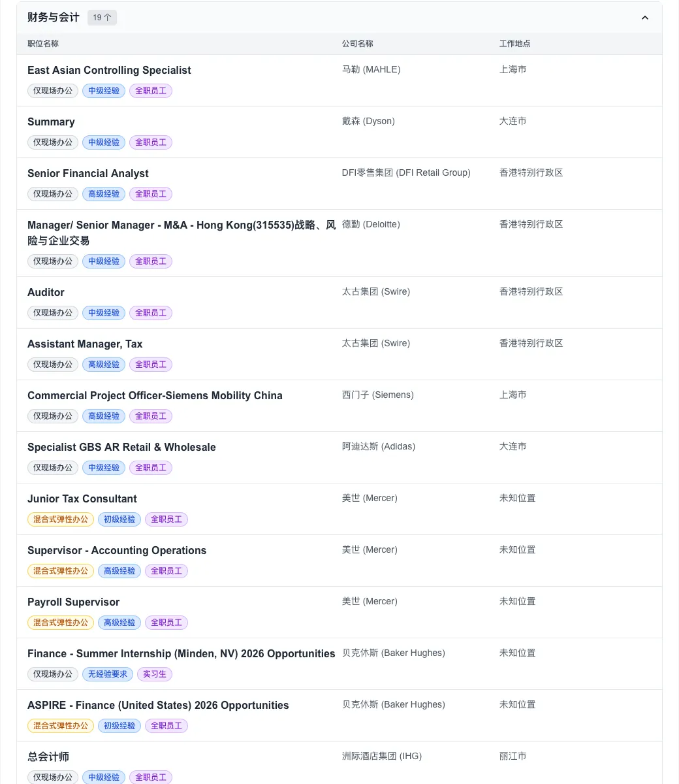Image resolution: width=679 pixels, height=784 pixels.
Task: Open the Senior Financial Analyst position
Action: point(88,173)
